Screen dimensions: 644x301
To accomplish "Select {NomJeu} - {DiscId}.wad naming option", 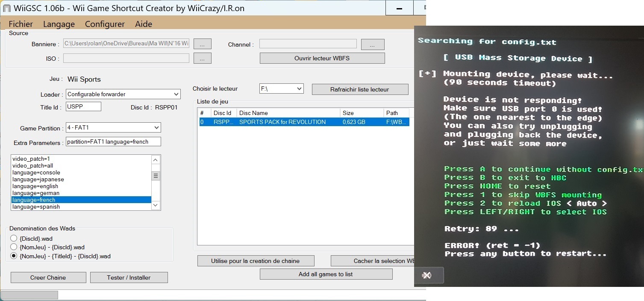I will [x=14, y=247].
